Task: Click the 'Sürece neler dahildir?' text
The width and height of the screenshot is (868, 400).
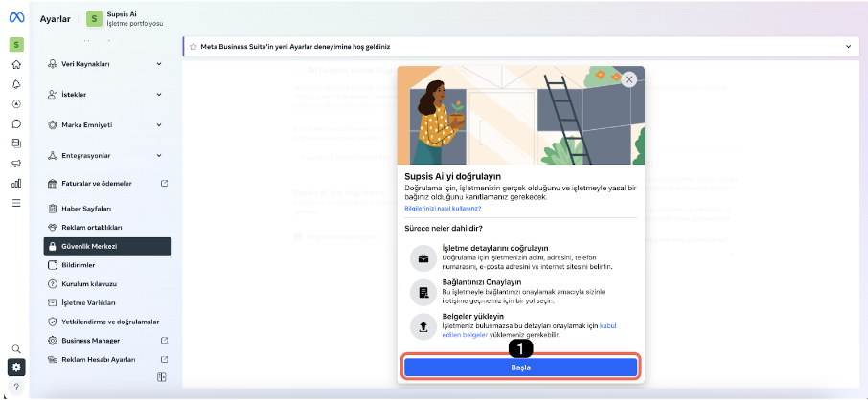Action: (445, 228)
